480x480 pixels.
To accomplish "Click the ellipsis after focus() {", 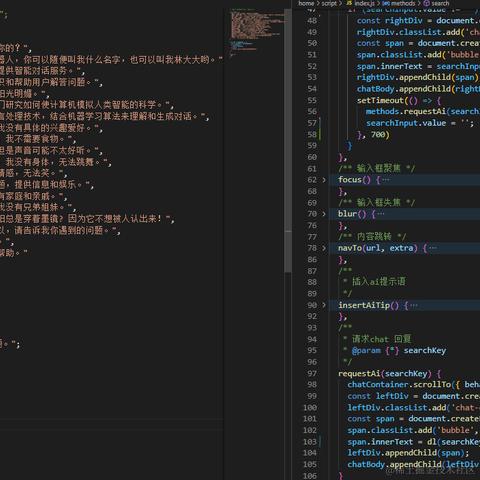I will click(386, 180).
